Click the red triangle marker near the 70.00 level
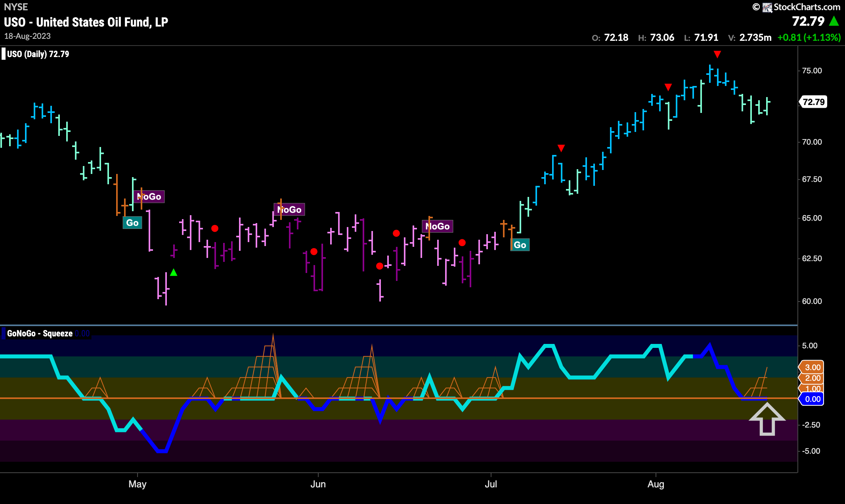Image resolution: width=845 pixels, height=504 pixels. click(561, 148)
